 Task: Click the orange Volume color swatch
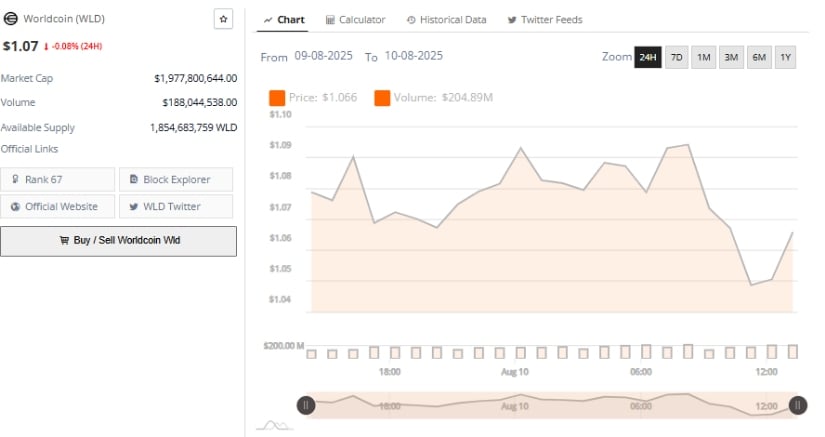point(382,98)
